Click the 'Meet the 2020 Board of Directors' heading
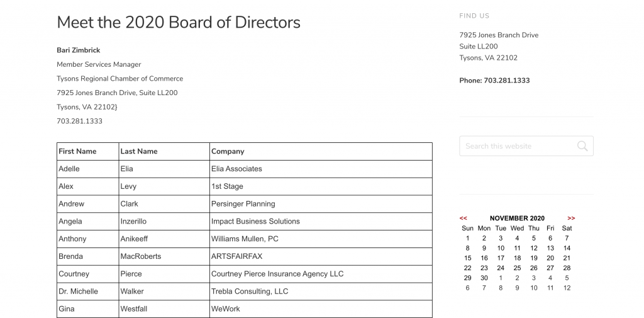644x318 pixels. pos(179,22)
